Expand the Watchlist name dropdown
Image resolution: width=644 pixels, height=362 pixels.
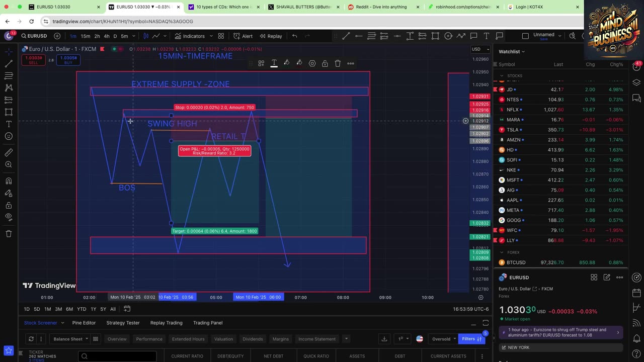click(x=512, y=51)
